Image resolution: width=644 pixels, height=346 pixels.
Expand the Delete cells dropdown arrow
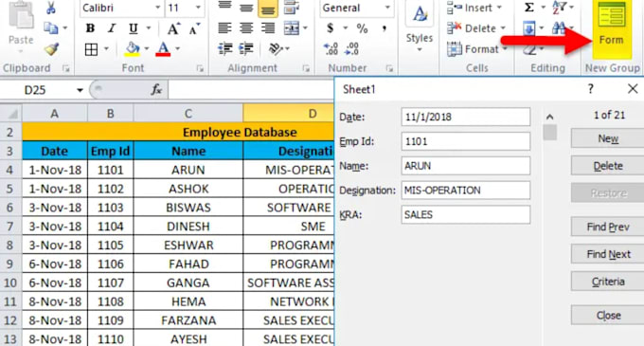503,28
